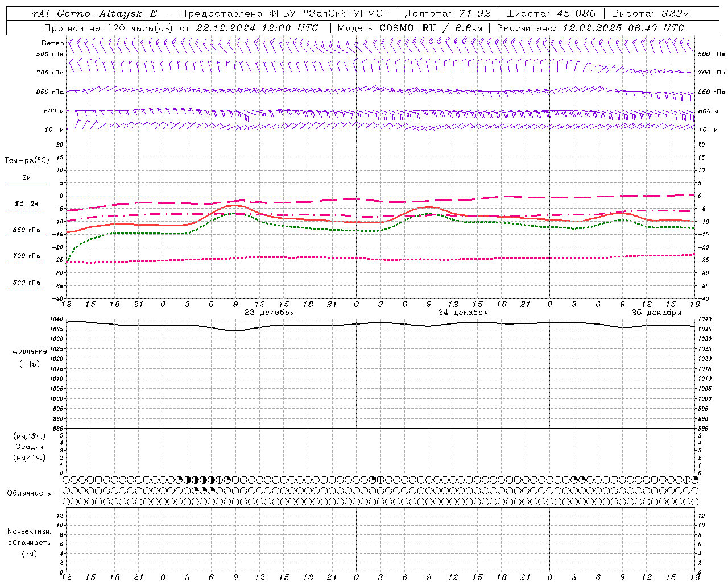Click the Td 2м legend entry

click(26, 203)
